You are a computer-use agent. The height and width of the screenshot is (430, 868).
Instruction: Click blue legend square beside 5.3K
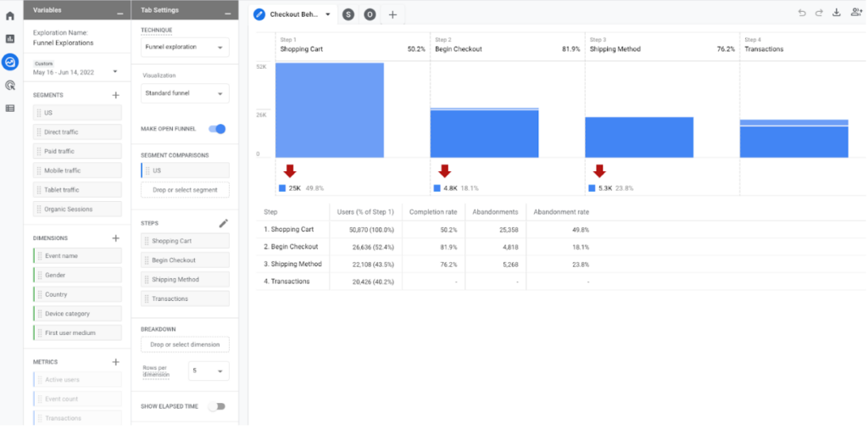click(x=593, y=188)
